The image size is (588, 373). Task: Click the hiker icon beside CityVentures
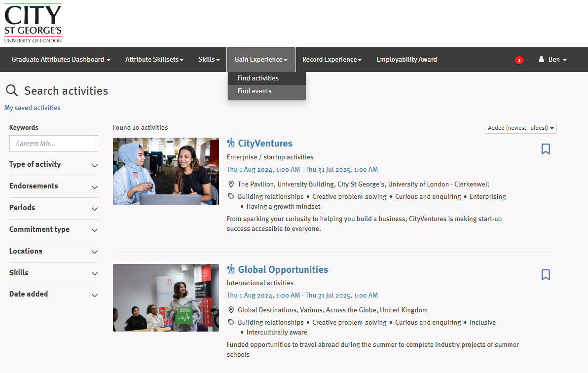tap(231, 143)
